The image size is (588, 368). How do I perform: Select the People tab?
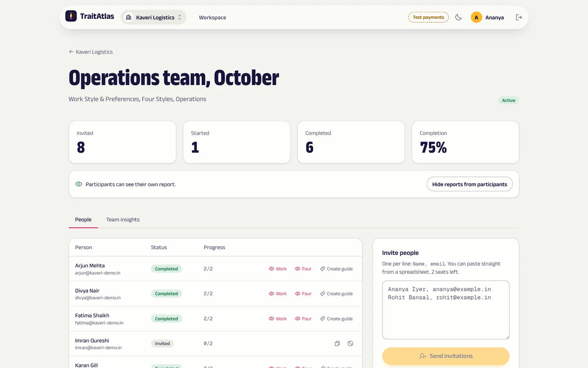coord(83,220)
